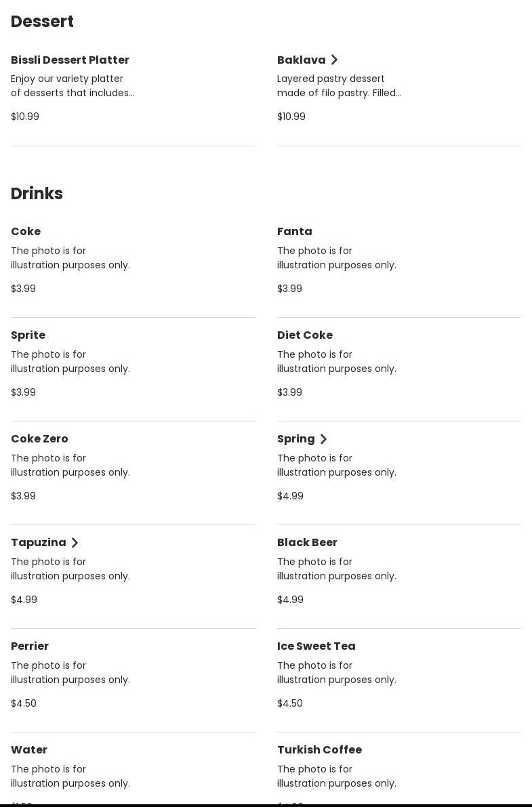This screenshot has height=807, width=532.
Task: Click the Drinks section heading
Action: 37,194
